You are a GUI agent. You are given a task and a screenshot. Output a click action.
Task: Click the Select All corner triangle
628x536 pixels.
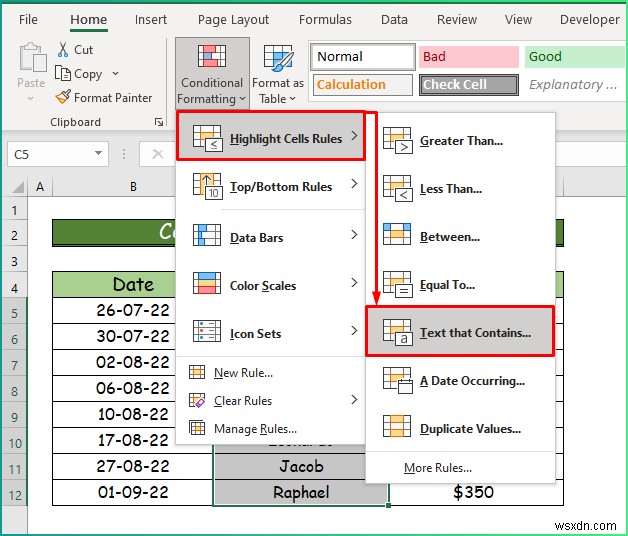coord(18,187)
